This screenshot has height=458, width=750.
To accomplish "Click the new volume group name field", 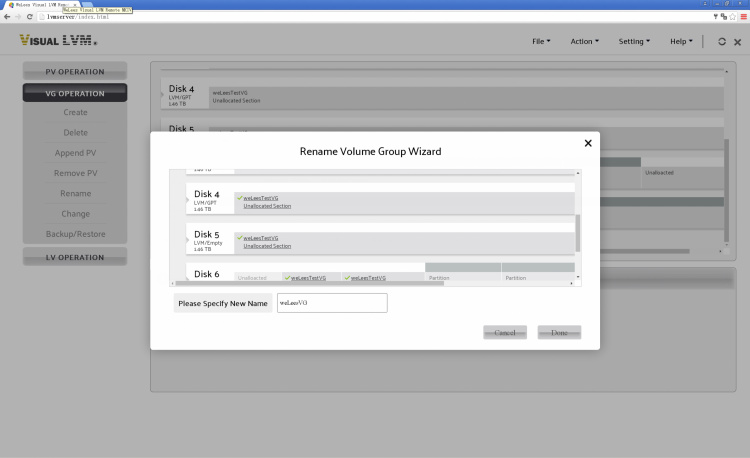I will pos(331,302).
